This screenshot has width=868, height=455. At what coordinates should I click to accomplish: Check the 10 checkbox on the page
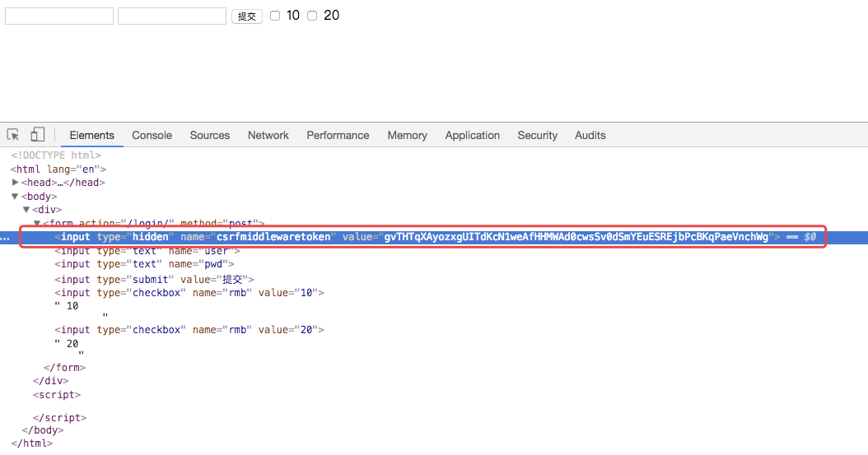(275, 16)
